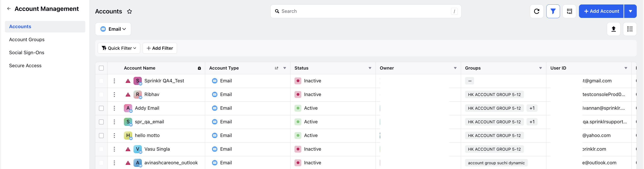The image size is (644, 169).
Task: Click the refresh accounts icon
Action: (x=537, y=11)
